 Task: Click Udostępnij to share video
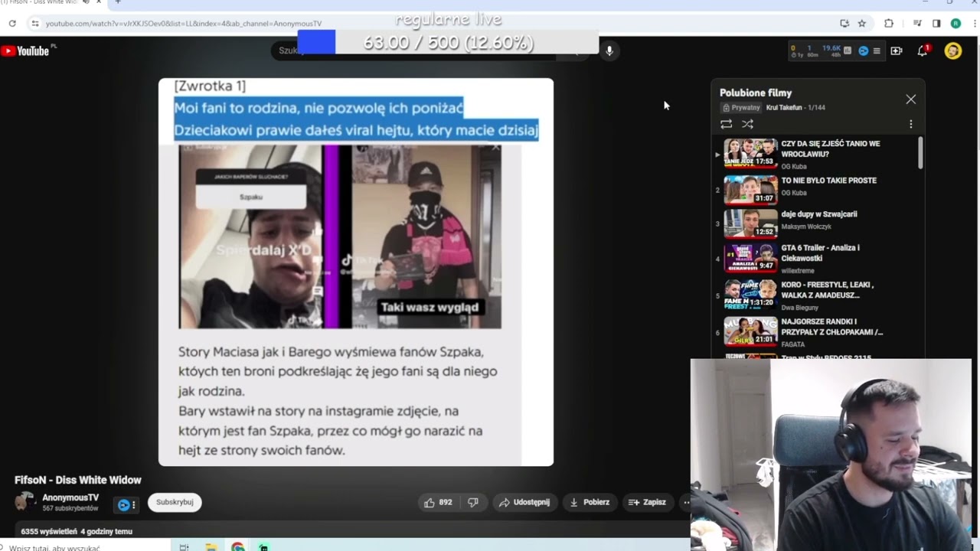point(524,503)
